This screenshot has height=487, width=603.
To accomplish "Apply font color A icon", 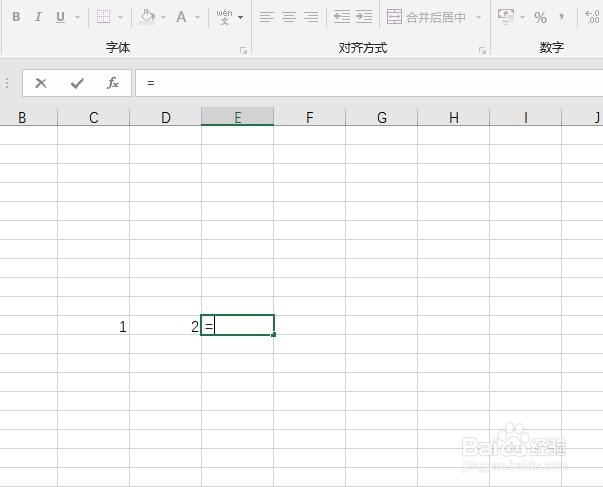I will [x=181, y=17].
